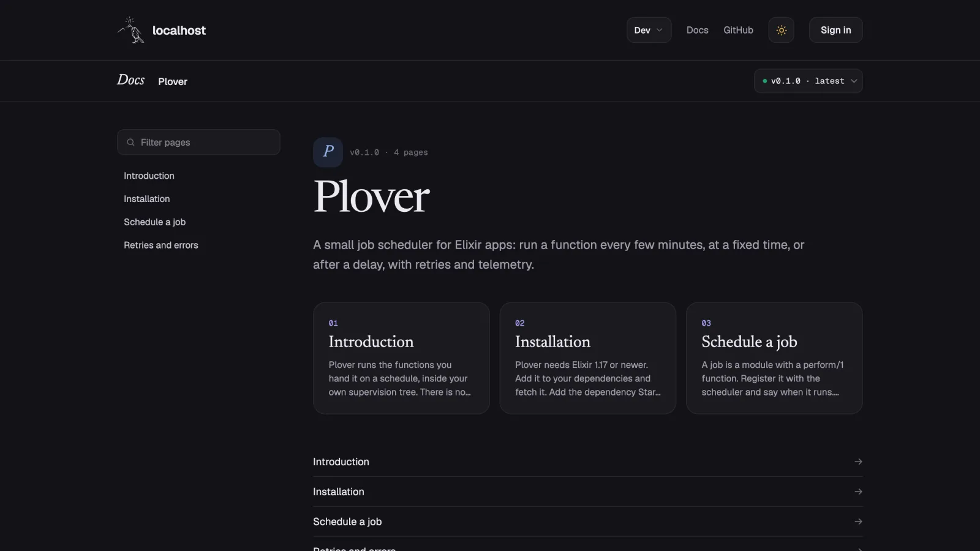Toggle the light theme sun button

coord(781,30)
